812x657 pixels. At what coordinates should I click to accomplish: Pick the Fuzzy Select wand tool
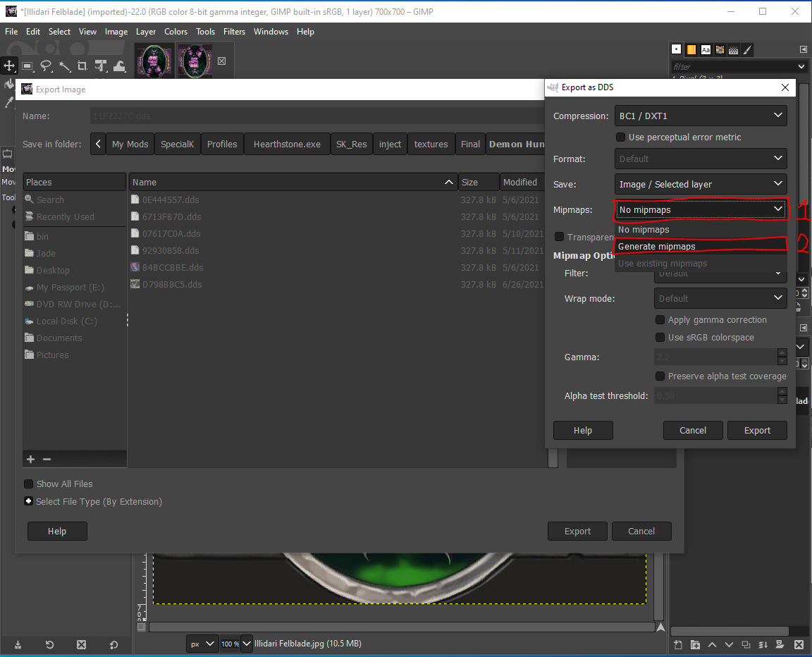click(65, 66)
